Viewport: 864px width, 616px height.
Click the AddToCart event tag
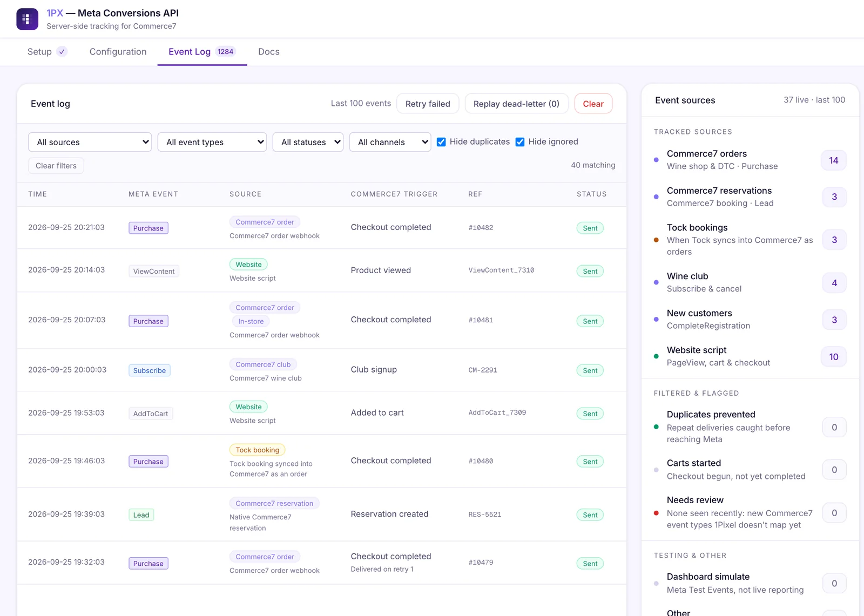[x=151, y=414]
